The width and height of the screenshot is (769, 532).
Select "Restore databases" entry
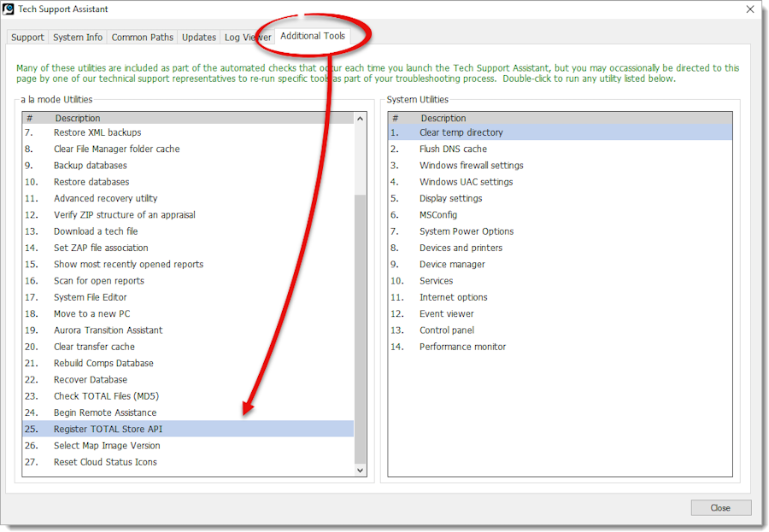pyautogui.click(x=188, y=182)
